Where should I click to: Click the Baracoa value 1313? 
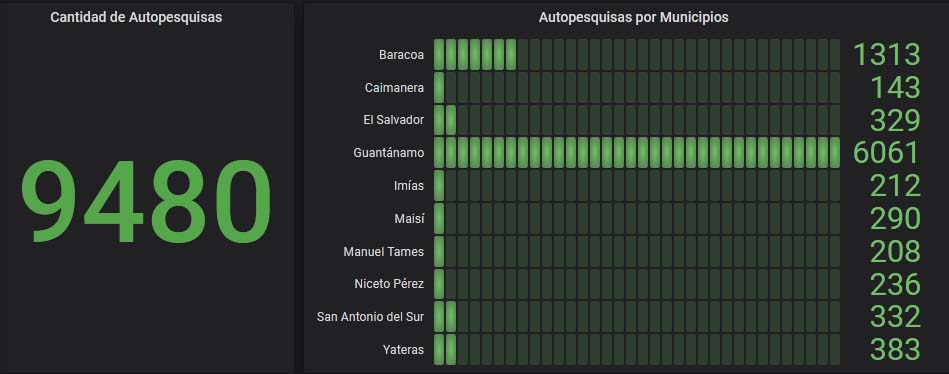(x=887, y=54)
